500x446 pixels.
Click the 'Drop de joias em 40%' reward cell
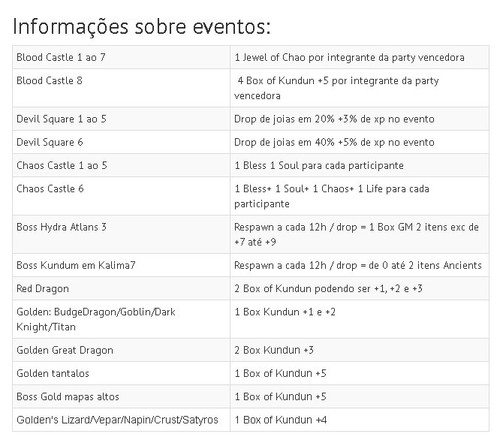coord(360,142)
